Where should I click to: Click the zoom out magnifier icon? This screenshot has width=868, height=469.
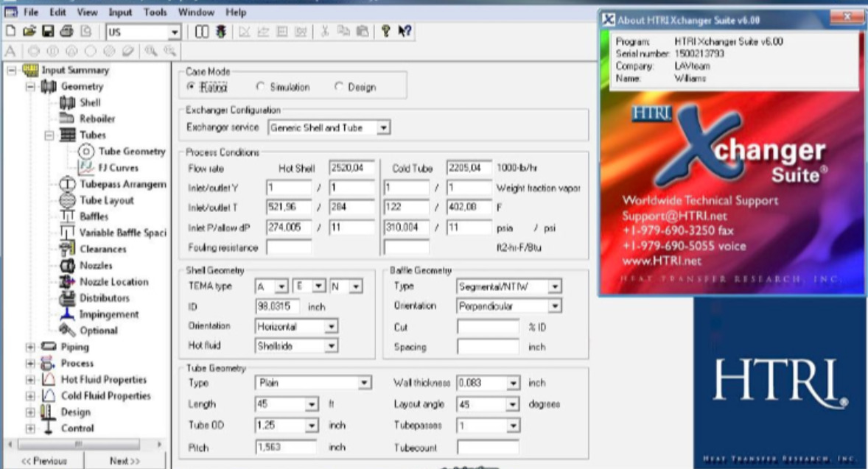(169, 52)
